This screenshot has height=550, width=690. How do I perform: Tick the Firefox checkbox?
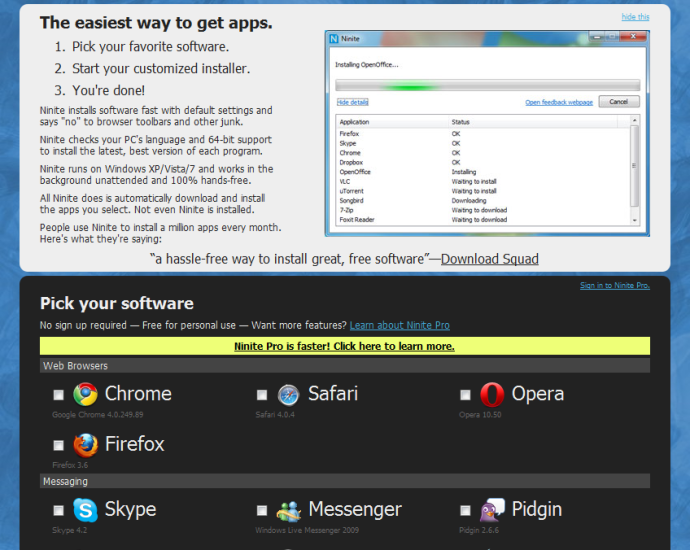click(x=59, y=445)
